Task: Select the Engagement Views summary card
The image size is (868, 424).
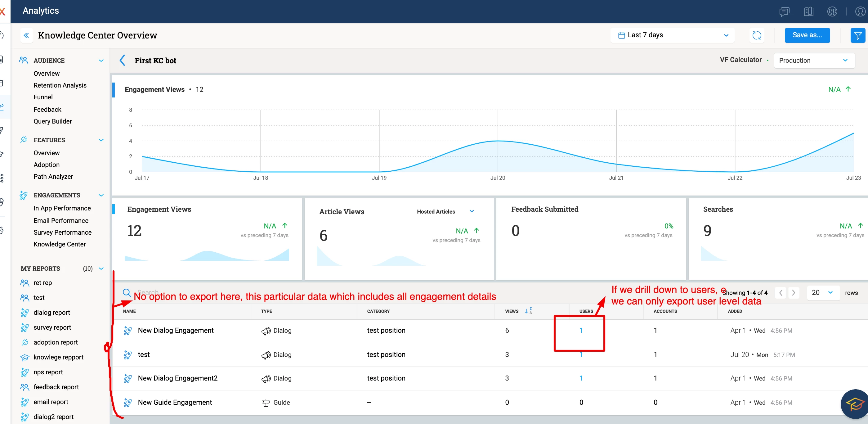Action: (x=207, y=238)
